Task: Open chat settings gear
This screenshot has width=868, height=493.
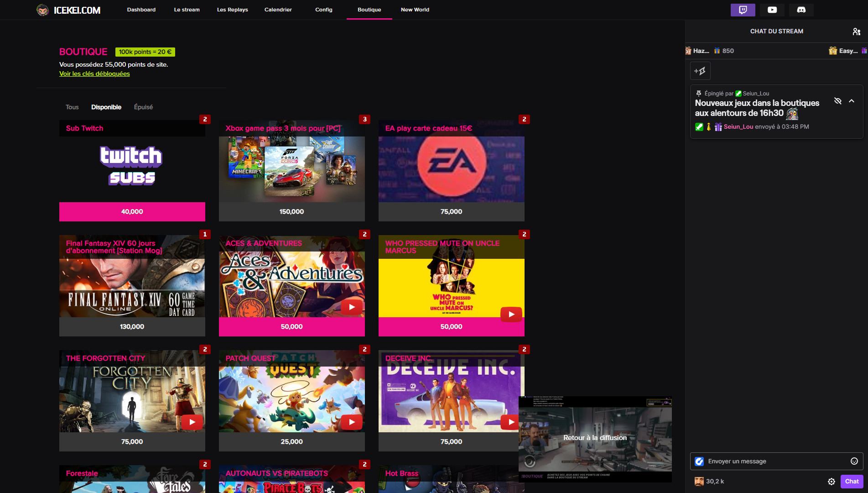Action: pos(831,481)
